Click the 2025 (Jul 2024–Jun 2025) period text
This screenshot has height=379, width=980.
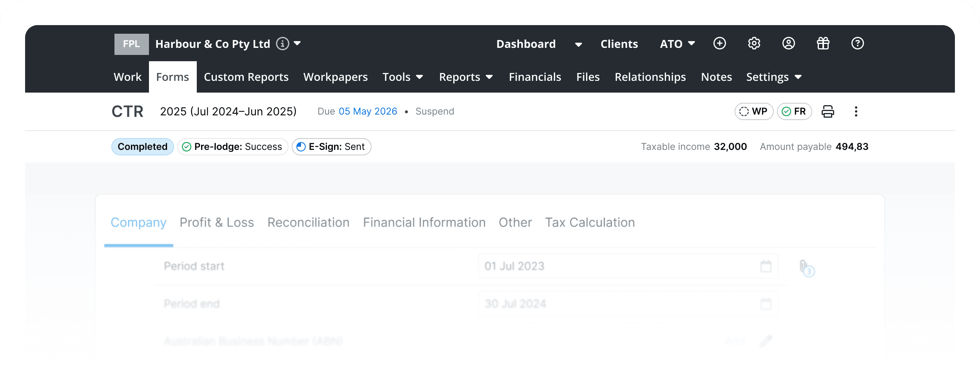pyautogui.click(x=228, y=111)
